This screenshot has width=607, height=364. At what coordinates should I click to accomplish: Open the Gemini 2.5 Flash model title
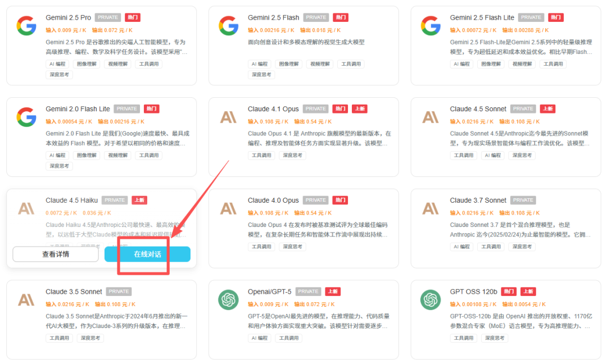coord(273,17)
